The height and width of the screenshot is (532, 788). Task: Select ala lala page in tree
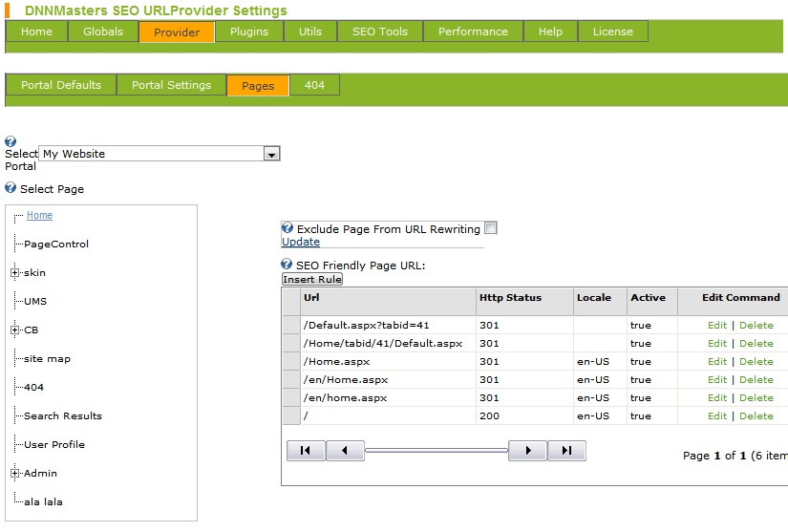pyautogui.click(x=43, y=501)
